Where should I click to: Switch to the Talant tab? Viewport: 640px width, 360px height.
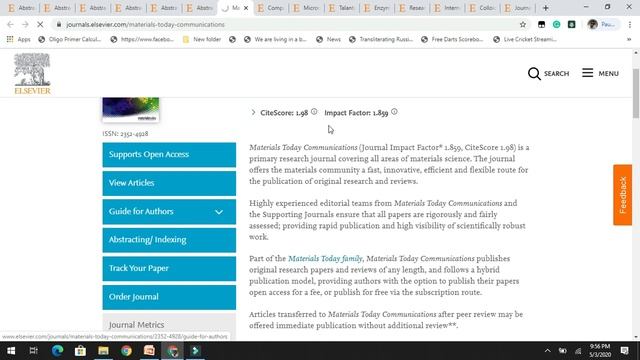point(342,8)
